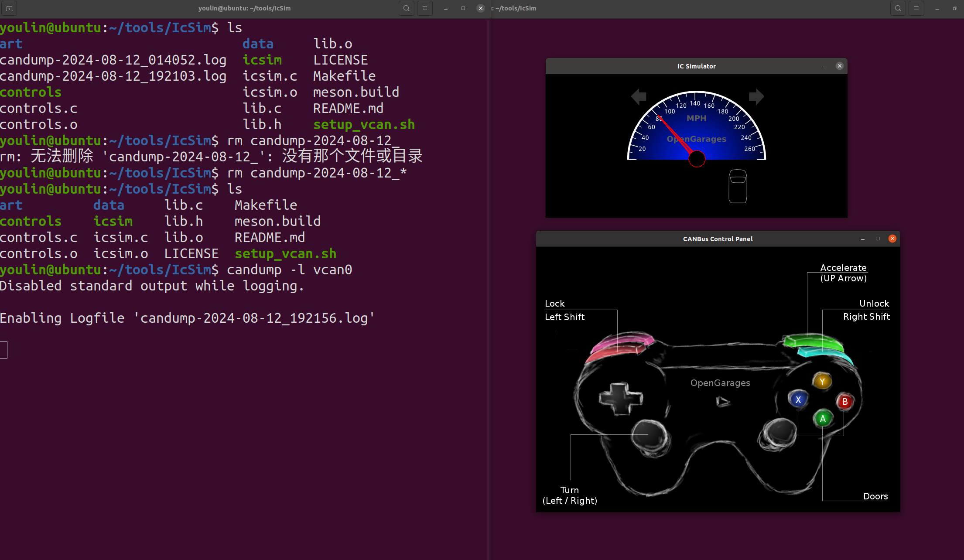Screen dimensions: 964x560
Task: Click the center start arrow on controller
Action: [x=723, y=401]
